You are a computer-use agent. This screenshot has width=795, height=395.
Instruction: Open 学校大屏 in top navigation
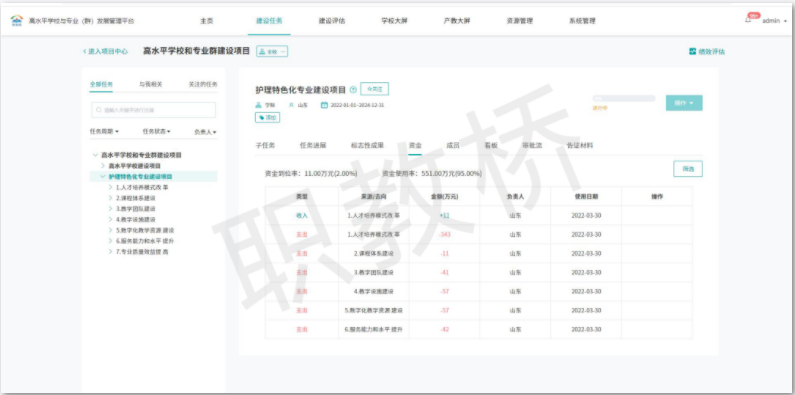pyautogui.click(x=394, y=21)
